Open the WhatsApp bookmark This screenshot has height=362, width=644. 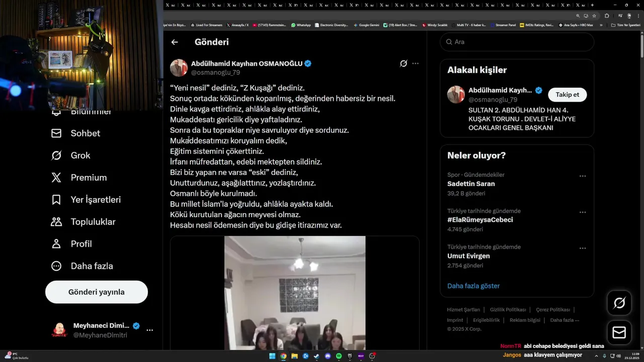pos(301,25)
